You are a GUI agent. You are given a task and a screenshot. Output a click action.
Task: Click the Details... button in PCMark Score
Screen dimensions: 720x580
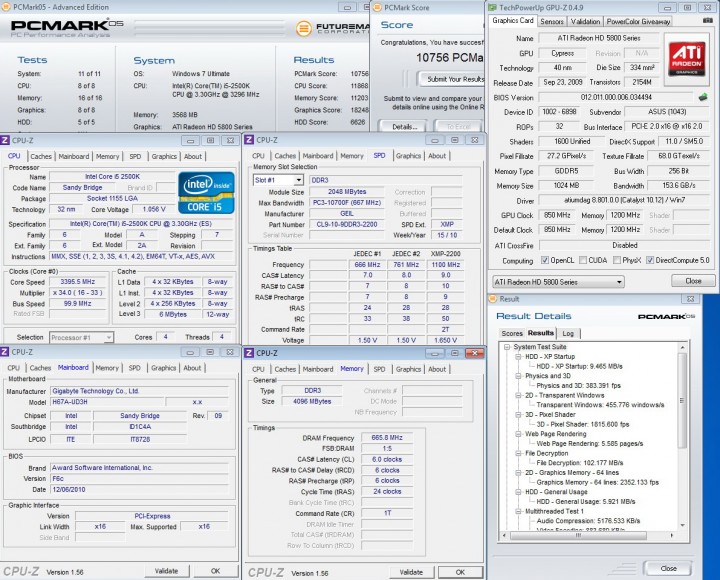coord(405,127)
